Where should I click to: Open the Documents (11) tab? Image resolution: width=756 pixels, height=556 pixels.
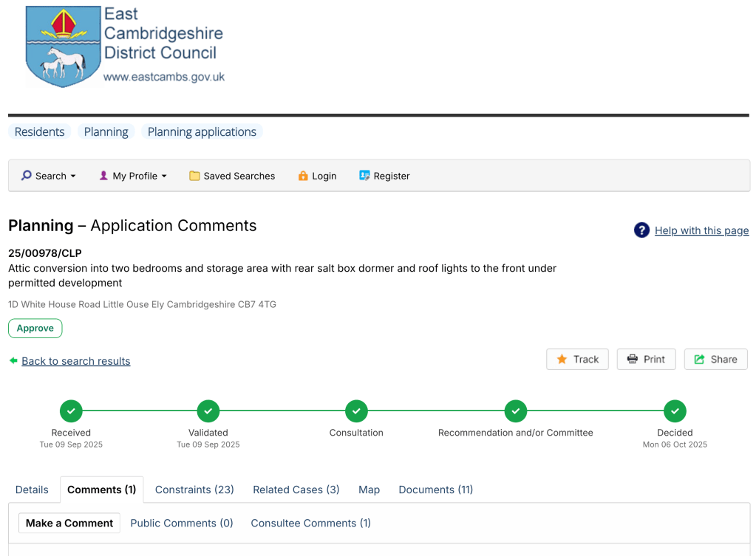click(x=435, y=490)
